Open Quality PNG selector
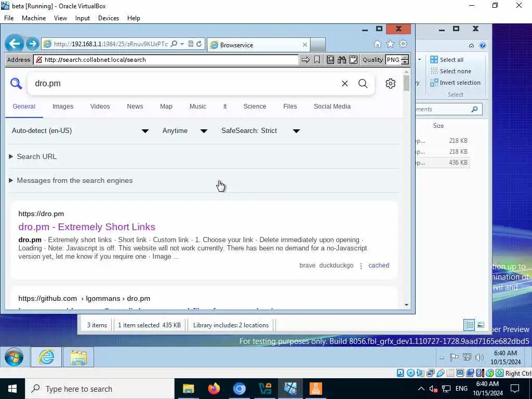 click(x=397, y=60)
